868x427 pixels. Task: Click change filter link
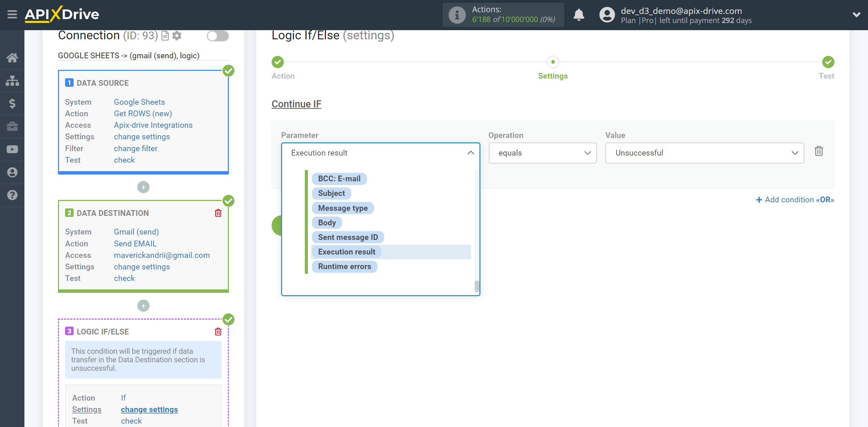point(136,148)
